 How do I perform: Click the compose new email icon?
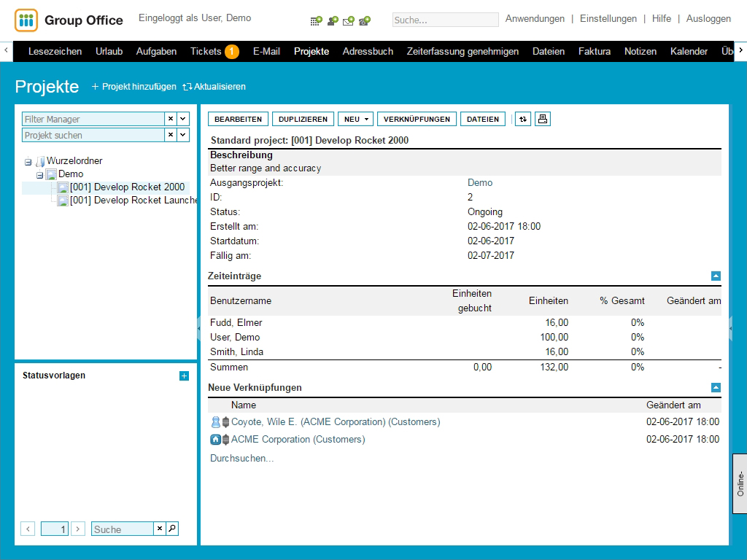point(349,20)
